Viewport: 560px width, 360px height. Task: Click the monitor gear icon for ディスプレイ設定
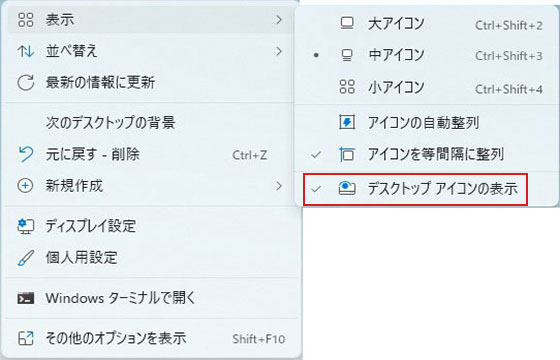(x=26, y=226)
